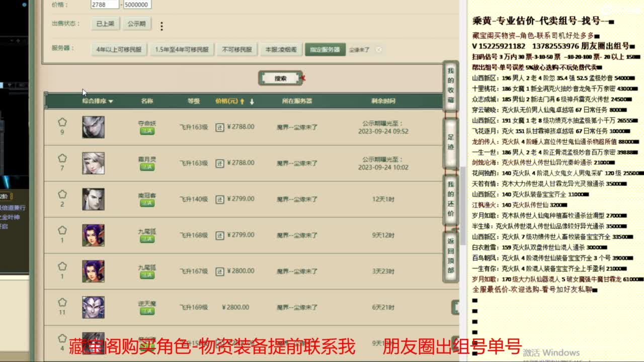Click the 名称 column header
The image size is (644, 362).
[147, 101]
